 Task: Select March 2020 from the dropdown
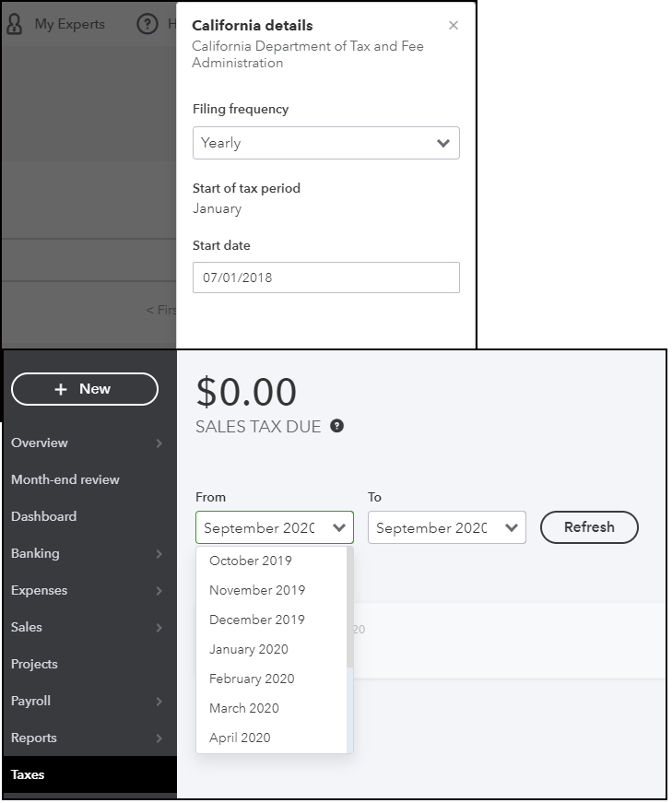click(x=243, y=708)
